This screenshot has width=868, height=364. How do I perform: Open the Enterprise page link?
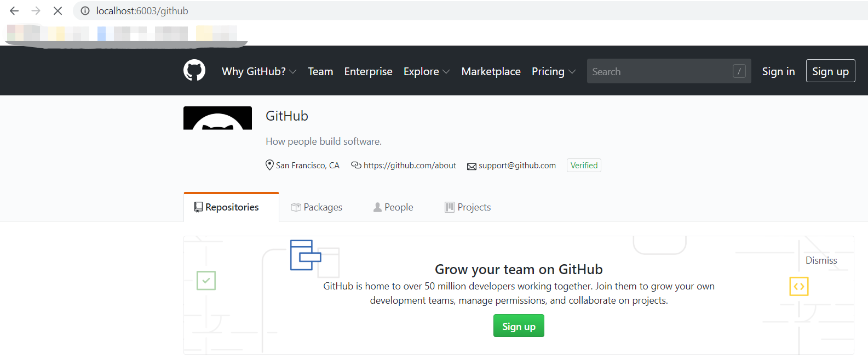coord(368,71)
